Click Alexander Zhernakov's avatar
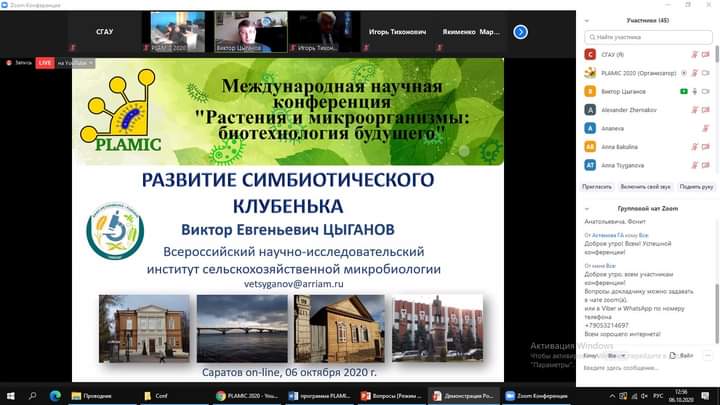 (590, 110)
